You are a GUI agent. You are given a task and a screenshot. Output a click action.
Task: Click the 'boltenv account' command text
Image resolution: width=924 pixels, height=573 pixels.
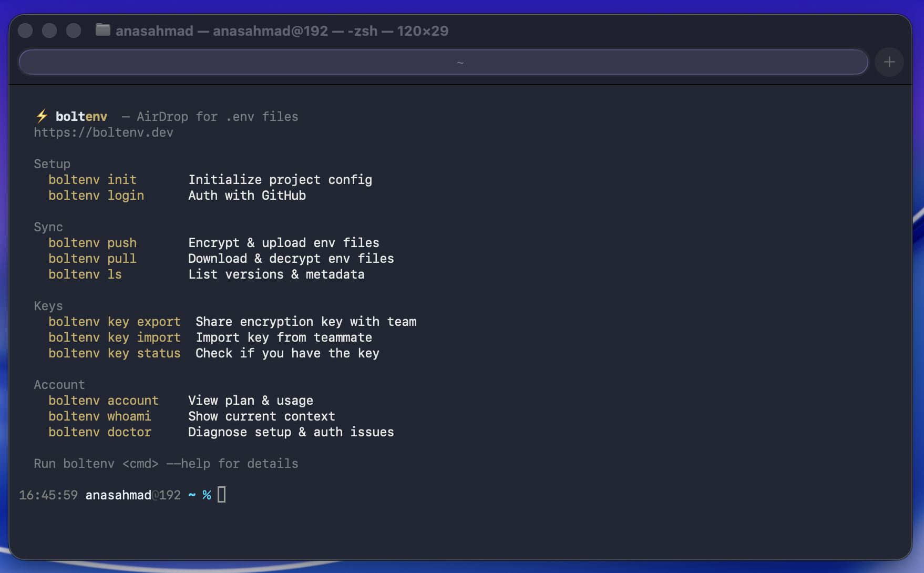coord(104,401)
